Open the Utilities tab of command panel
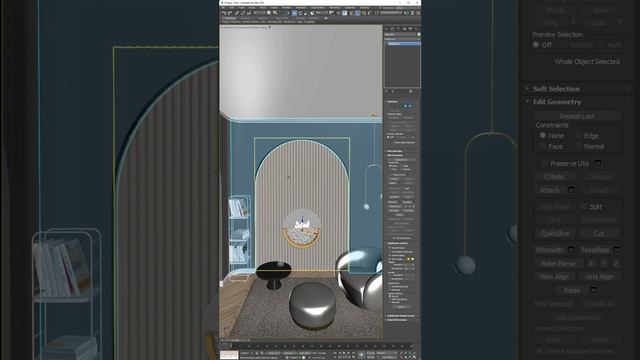This screenshot has height=360, width=640. coord(417,29)
